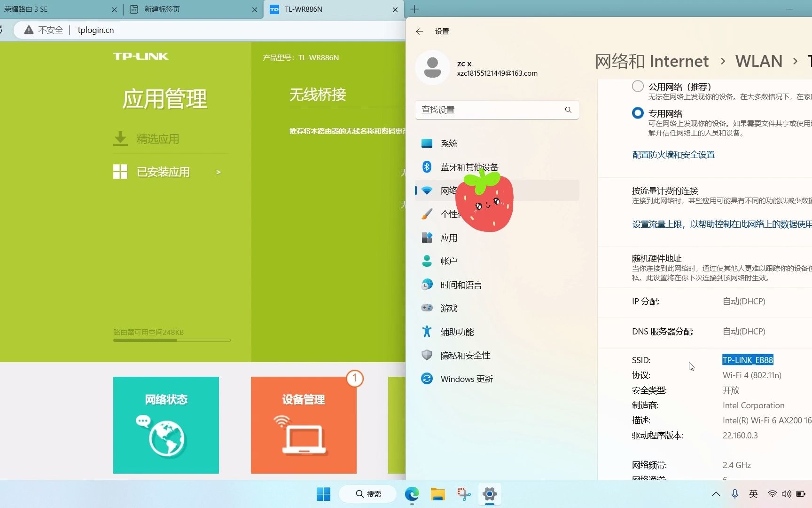812x508 pixels.
Task: Open the 设备管理 tile in router page
Action: point(304,425)
